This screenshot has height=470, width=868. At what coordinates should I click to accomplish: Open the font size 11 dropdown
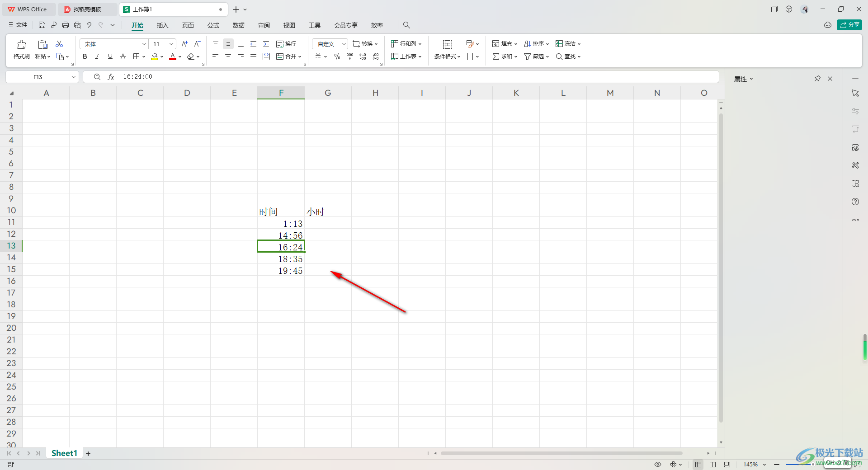click(171, 44)
